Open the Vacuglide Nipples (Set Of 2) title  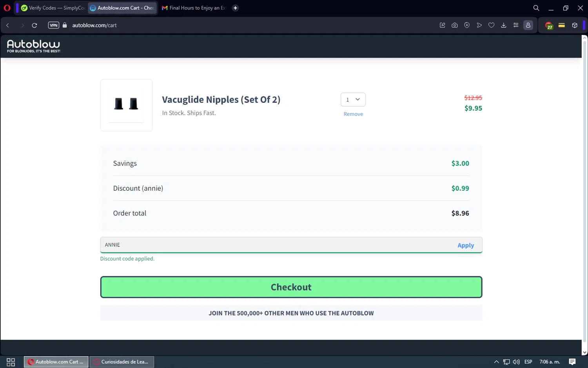click(x=221, y=100)
